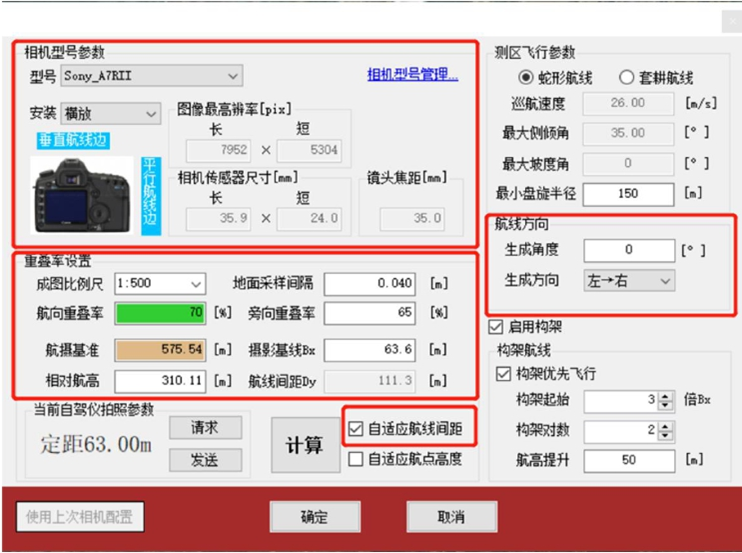Click image resolution long field 7952
Image resolution: width=742 pixels, height=553 pixels.
(218, 150)
